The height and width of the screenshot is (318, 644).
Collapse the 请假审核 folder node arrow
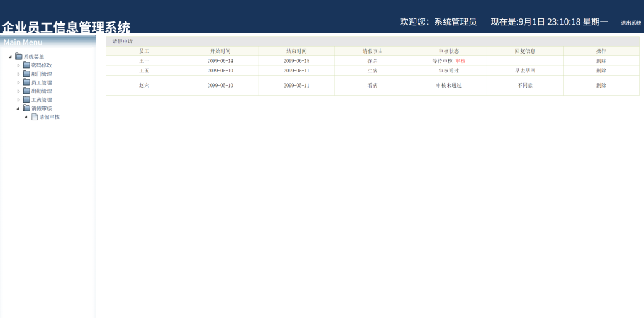(x=18, y=108)
